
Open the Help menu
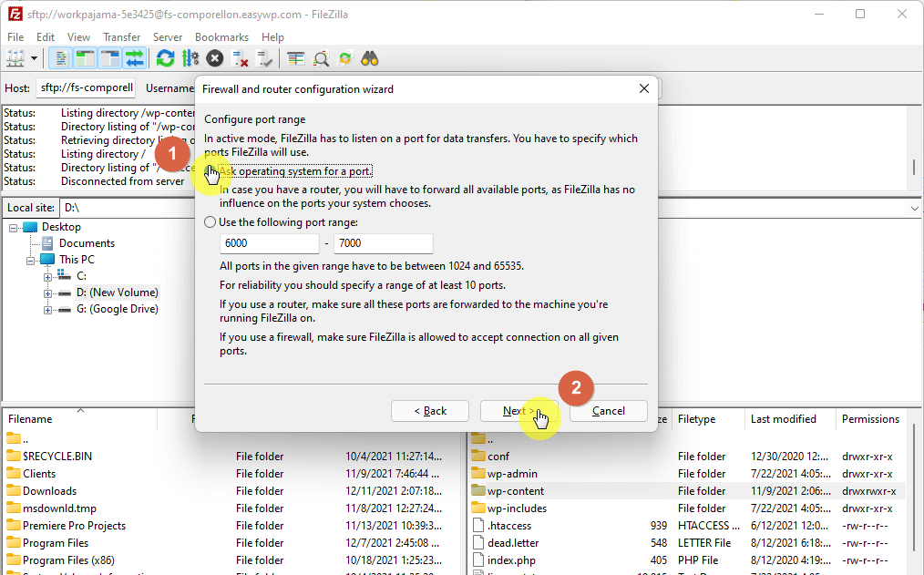pyautogui.click(x=272, y=37)
